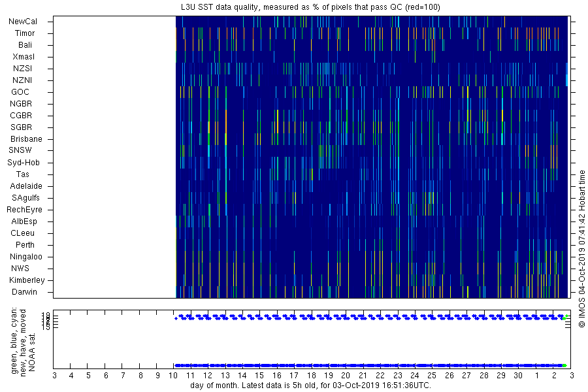Click day 20 on the x-axis
Image resolution: width=588 pixels, height=392 pixels.
(346, 376)
